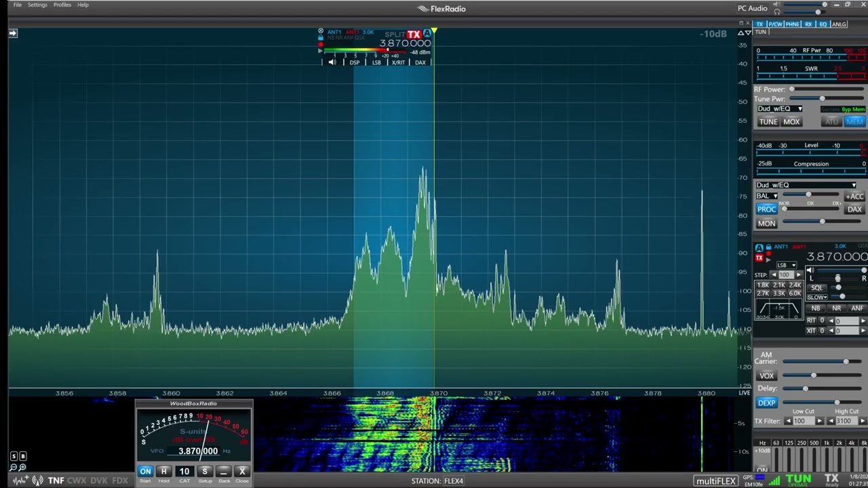Open the slice DAX menu
The height and width of the screenshot is (488, 868).
click(x=420, y=62)
